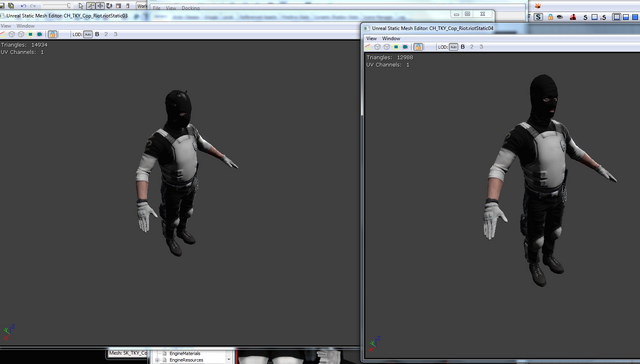Click orange padlock icon in top-right toolbar
Viewport: 640px width, 364px height.
pyautogui.click(x=551, y=17)
